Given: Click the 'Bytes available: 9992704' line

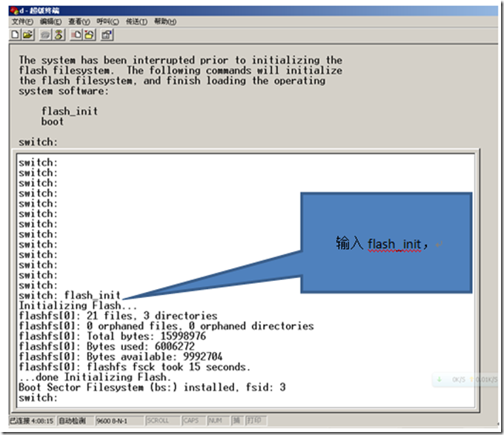Looking at the screenshot, I should click(x=120, y=356).
